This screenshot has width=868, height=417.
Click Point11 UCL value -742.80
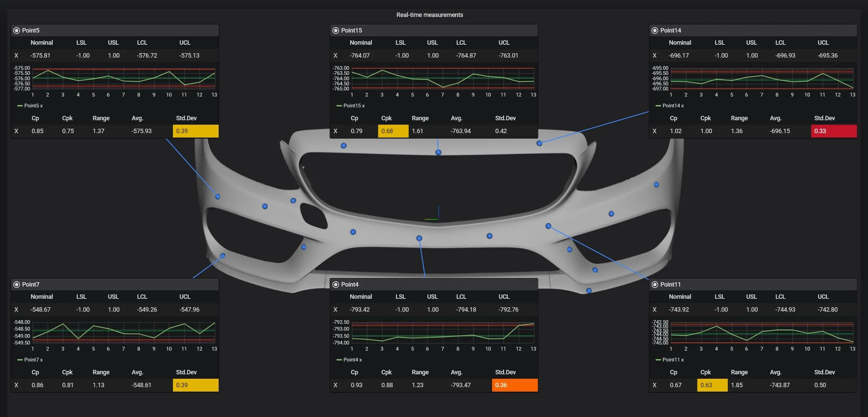point(828,310)
